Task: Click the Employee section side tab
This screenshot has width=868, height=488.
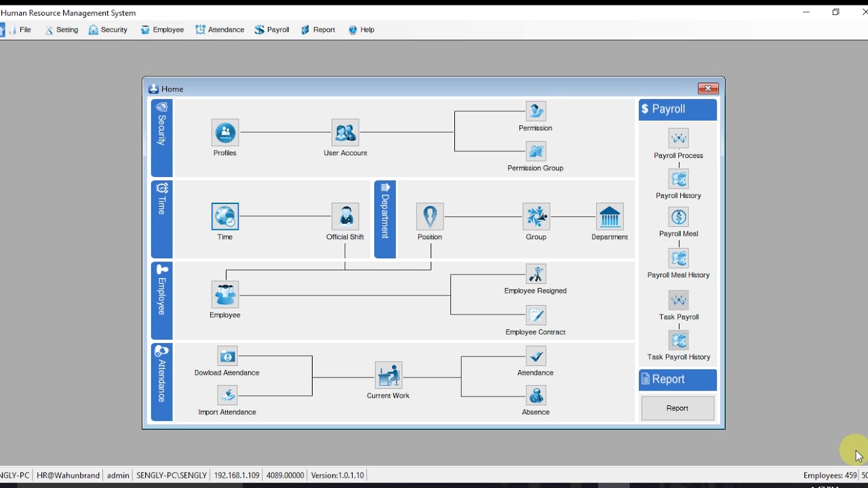Action: (162, 300)
